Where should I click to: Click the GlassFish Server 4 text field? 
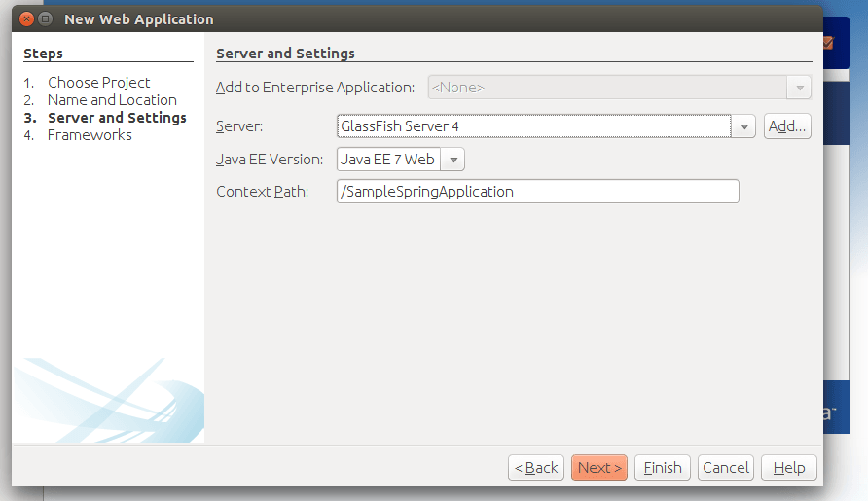click(x=533, y=126)
